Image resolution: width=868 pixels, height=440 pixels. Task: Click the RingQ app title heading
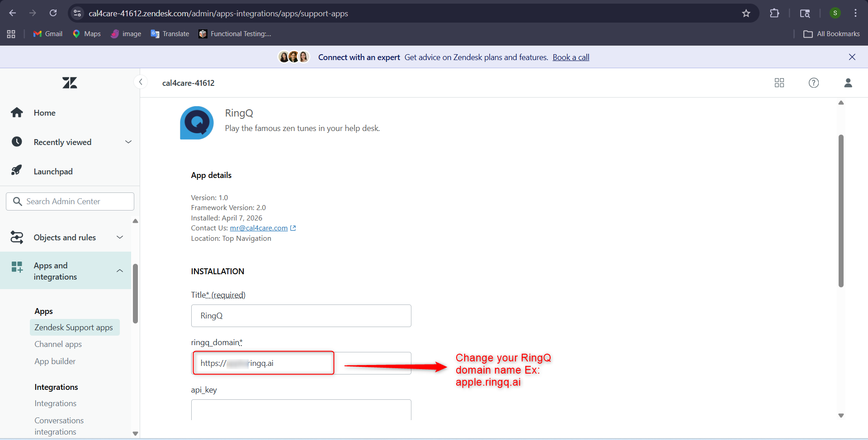(239, 113)
